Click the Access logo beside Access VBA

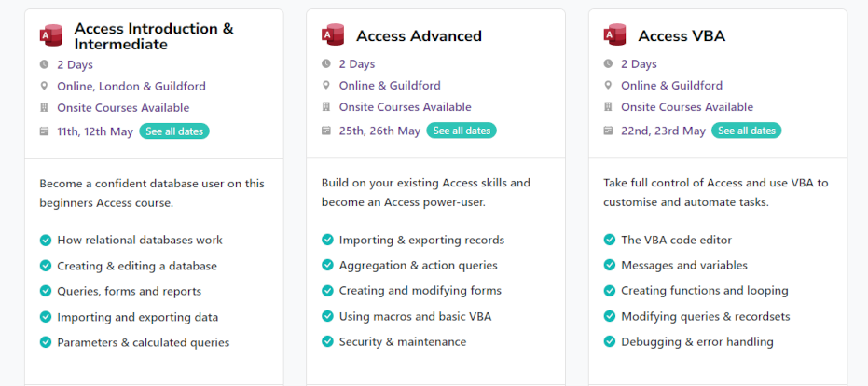point(614,34)
